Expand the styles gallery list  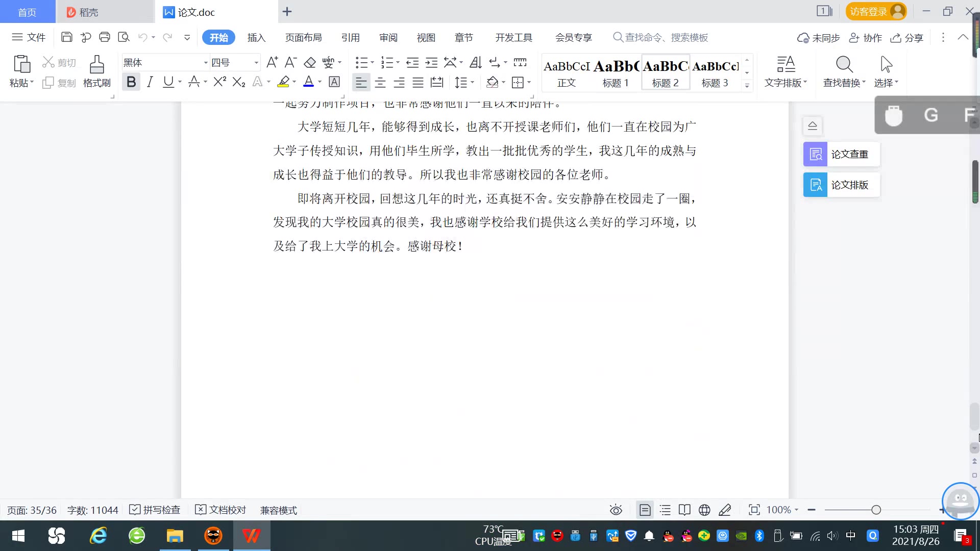point(747,86)
